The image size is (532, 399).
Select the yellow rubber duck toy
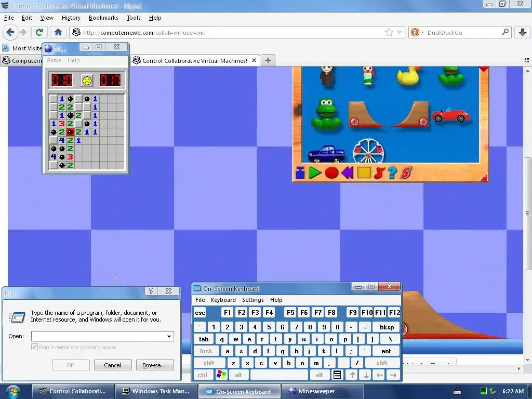(409, 75)
